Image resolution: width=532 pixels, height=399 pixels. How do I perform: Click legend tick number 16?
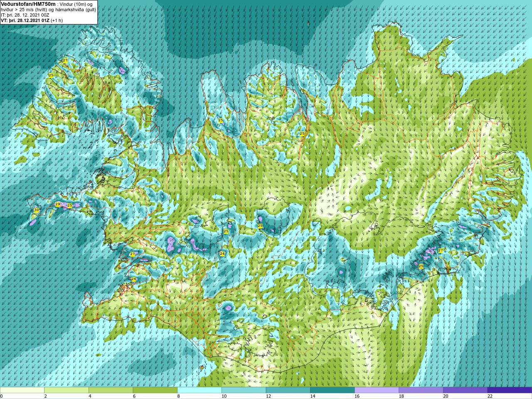tap(357, 396)
